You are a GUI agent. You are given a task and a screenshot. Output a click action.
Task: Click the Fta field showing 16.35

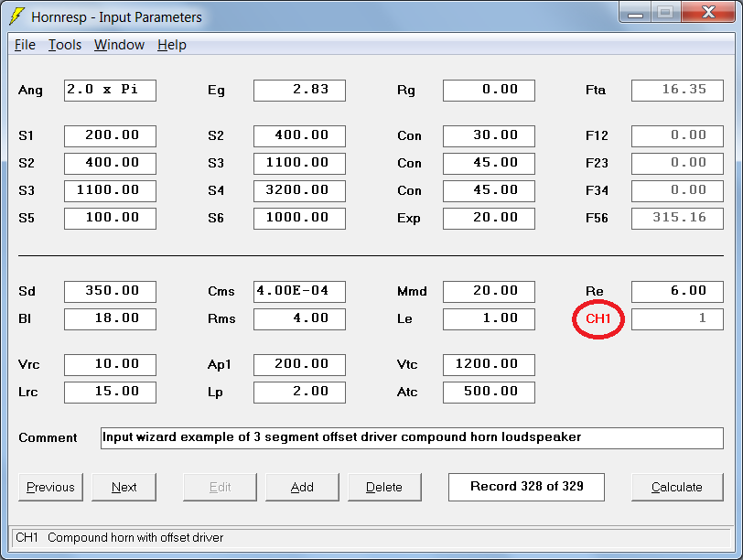tap(678, 91)
